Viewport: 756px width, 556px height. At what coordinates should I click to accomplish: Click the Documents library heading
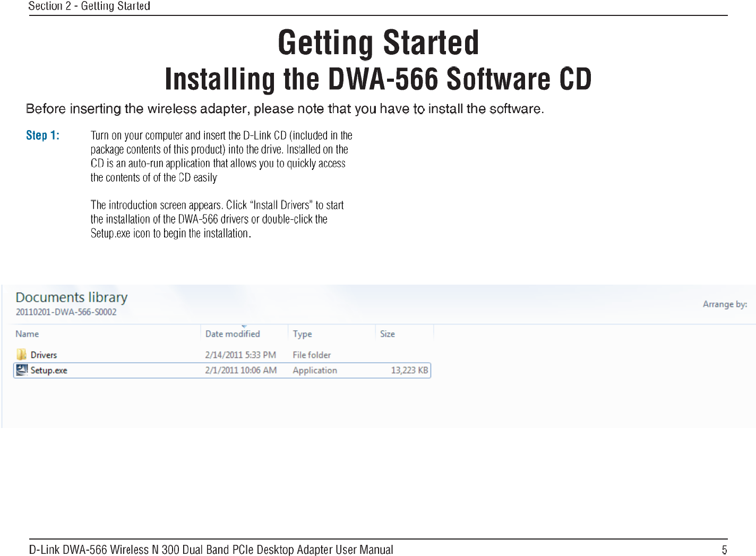pyautogui.click(x=72, y=297)
